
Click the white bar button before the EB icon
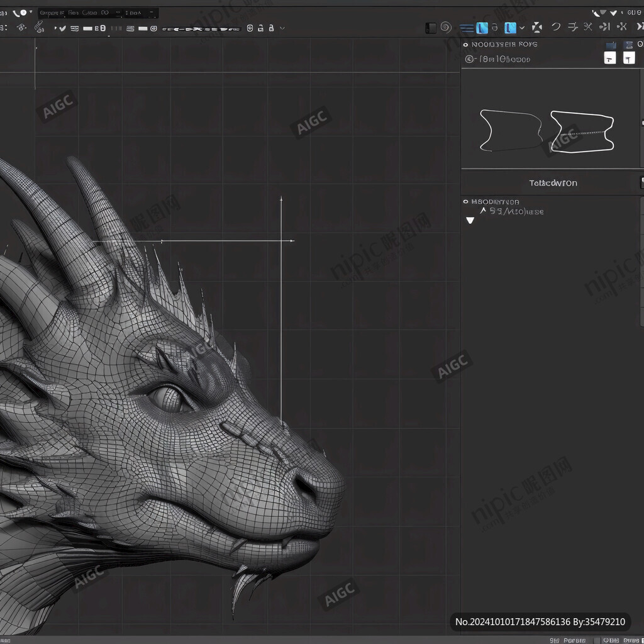click(x=87, y=28)
